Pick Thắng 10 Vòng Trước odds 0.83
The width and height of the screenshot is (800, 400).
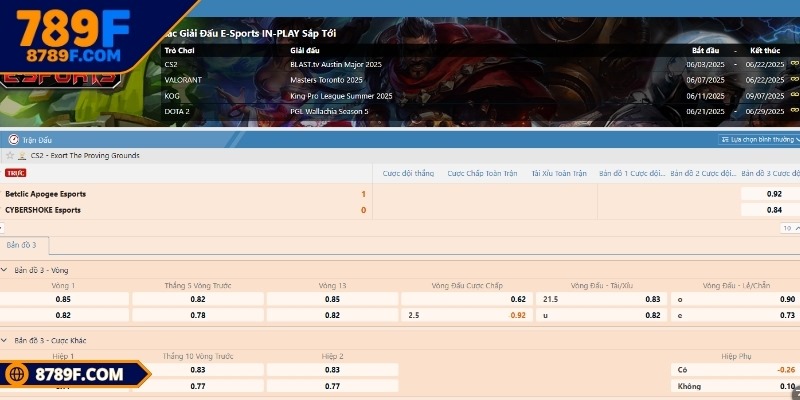198,370
